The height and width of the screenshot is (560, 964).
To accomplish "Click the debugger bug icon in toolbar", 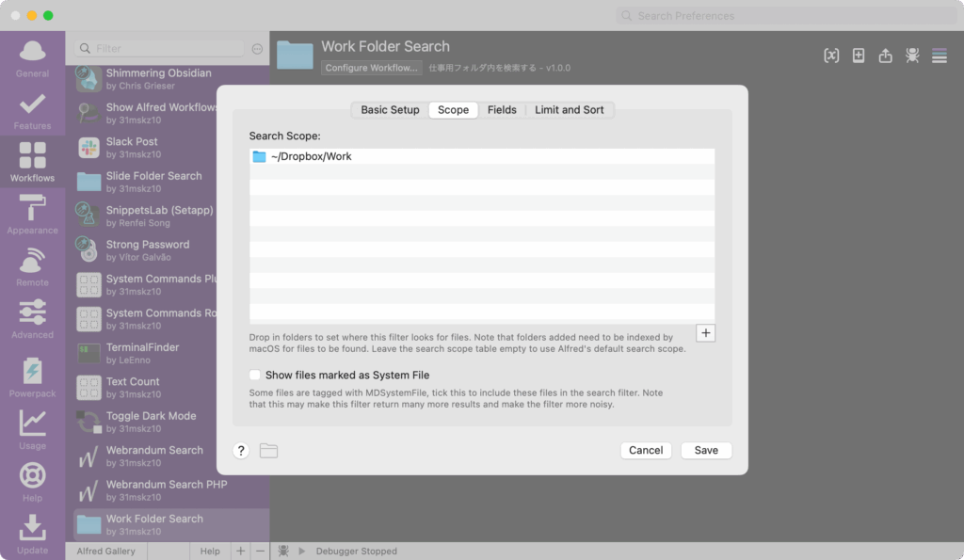I will [912, 56].
